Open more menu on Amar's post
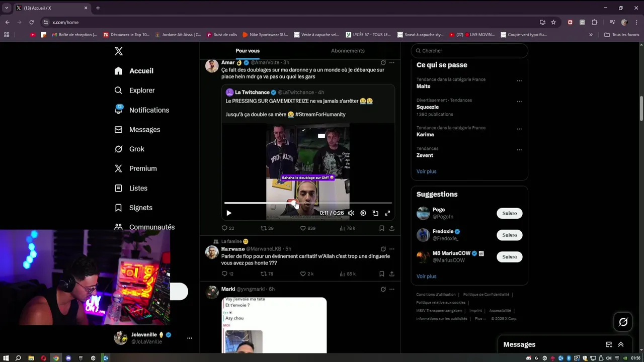Screen dimensions: 644x362 392,63
